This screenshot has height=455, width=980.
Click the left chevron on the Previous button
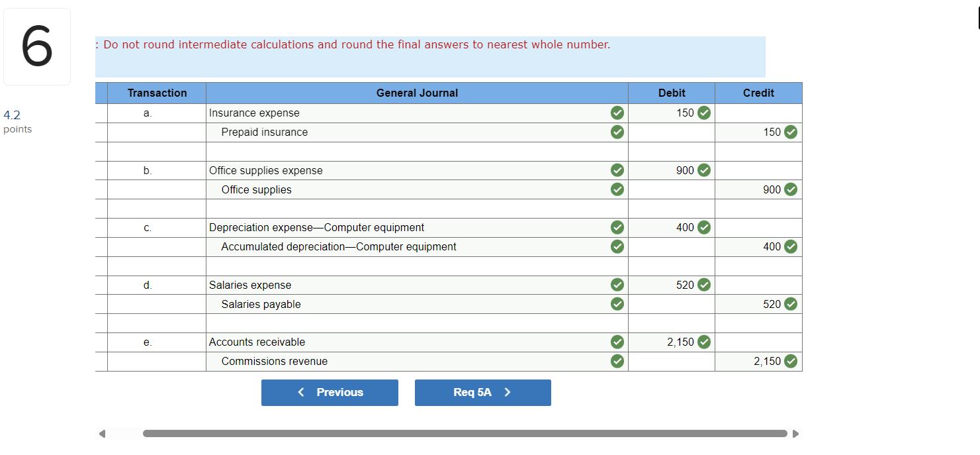[302, 392]
